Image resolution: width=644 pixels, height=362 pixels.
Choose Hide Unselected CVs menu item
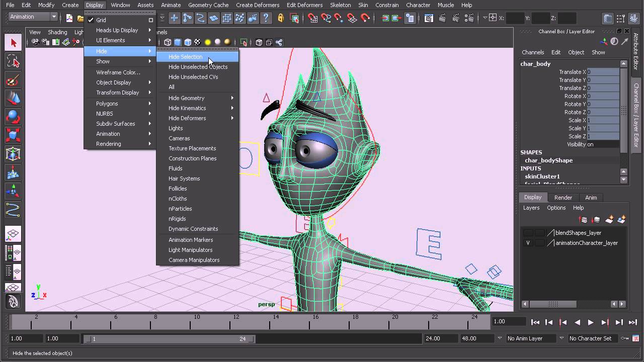[x=197, y=77]
